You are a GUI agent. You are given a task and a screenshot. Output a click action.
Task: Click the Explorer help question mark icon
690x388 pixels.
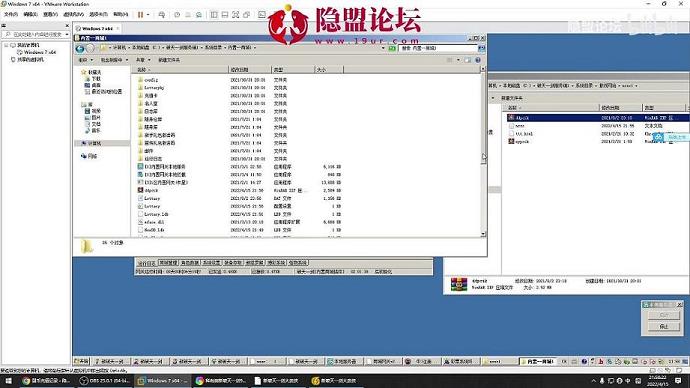point(478,60)
